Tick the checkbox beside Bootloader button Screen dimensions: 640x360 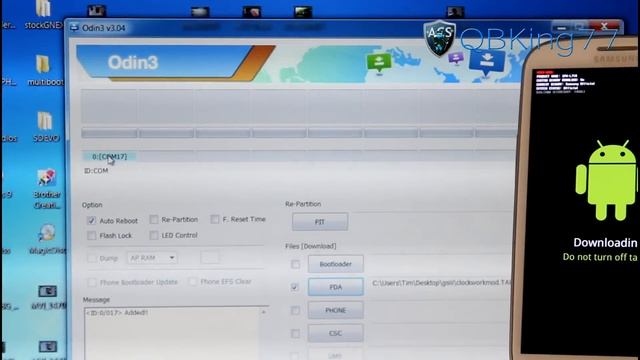295,264
